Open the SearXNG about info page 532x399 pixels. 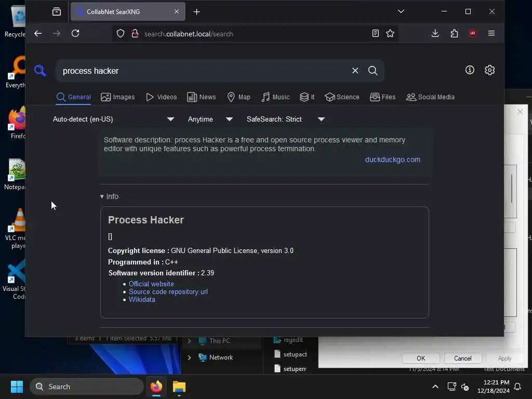[470, 70]
